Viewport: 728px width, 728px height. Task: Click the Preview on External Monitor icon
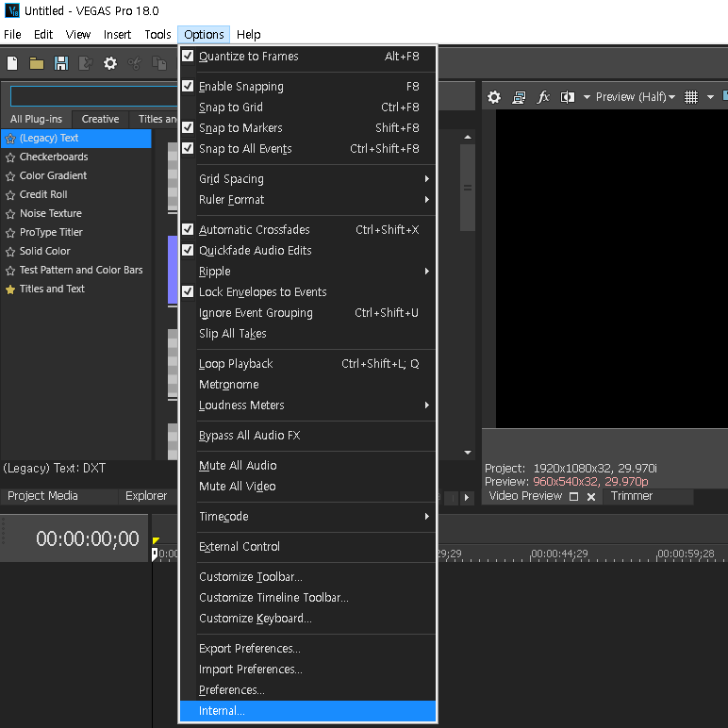[x=519, y=97]
